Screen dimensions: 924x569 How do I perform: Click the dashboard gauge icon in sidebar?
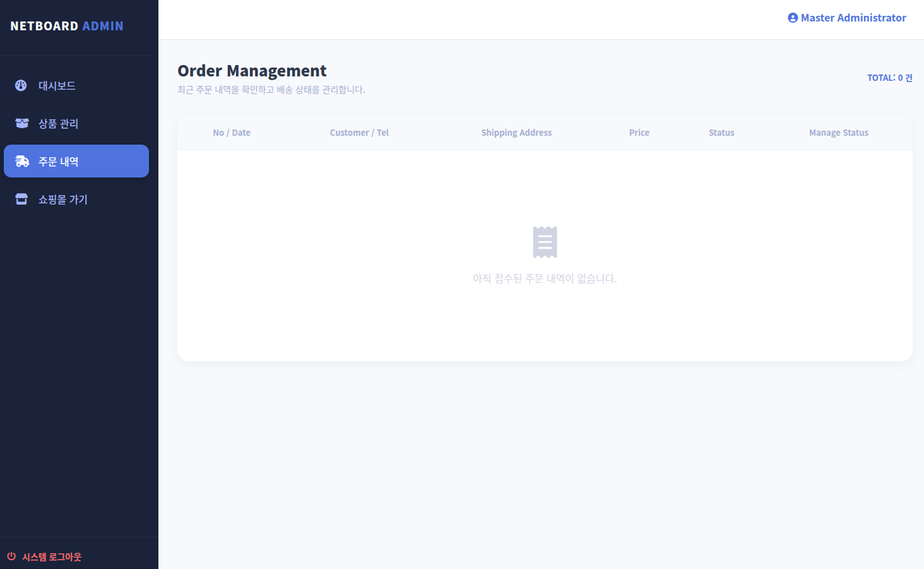click(21, 85)
